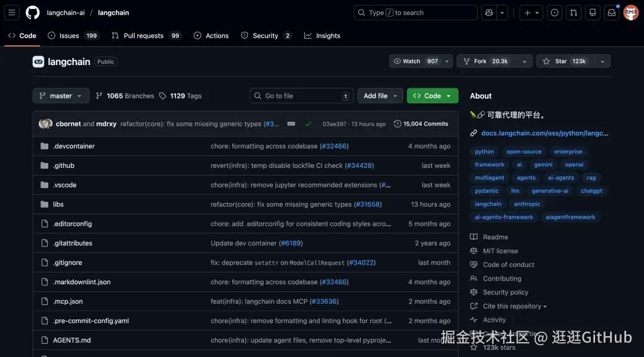Open the libs folder

(58, 205)
